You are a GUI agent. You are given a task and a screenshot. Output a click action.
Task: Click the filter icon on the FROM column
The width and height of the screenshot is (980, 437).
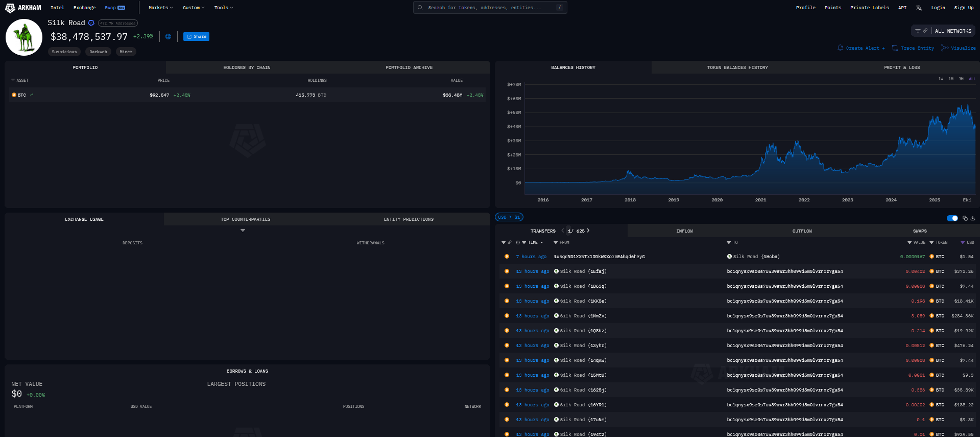556,243
